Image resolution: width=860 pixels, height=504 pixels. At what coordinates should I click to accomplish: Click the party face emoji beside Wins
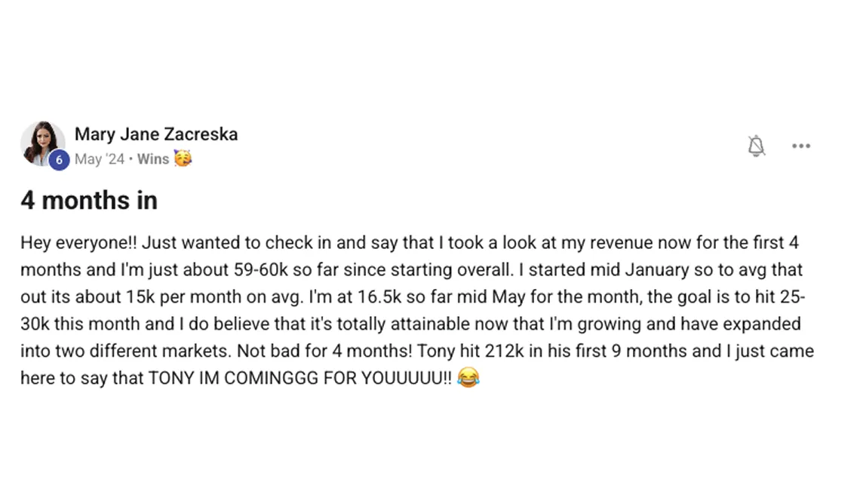click(183, 158)
